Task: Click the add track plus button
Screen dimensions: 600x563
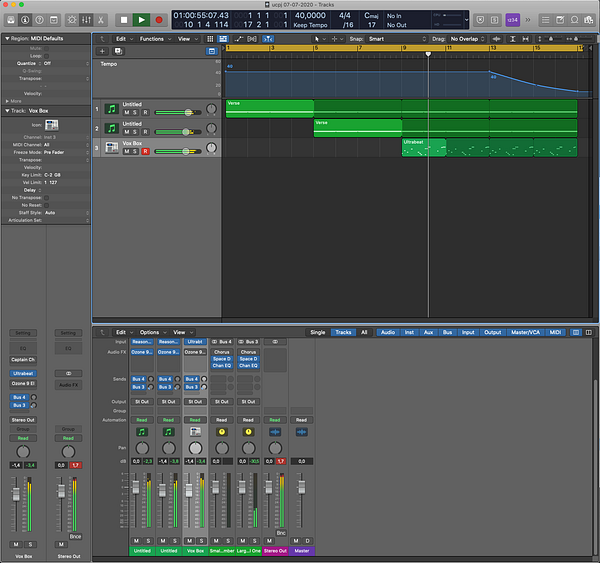Action: (x=103, y=50)
